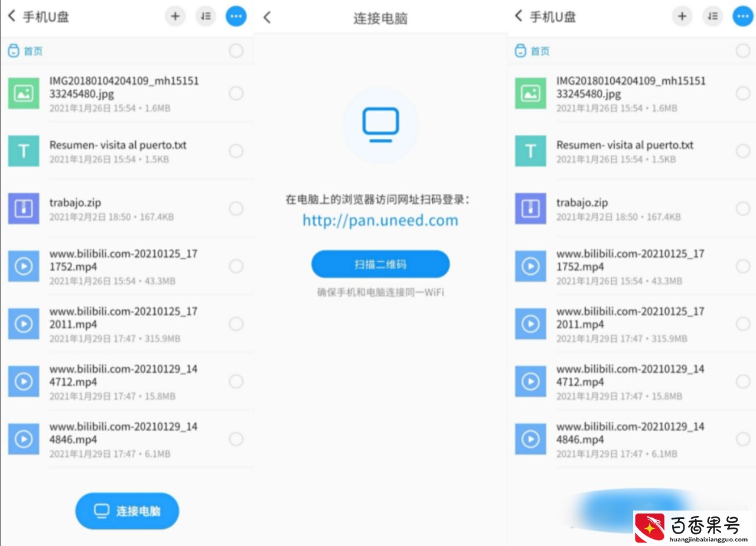756x546 pixels.
Task: Select Resumen- visita al puerto.txt in left screen
Action: 236,151
